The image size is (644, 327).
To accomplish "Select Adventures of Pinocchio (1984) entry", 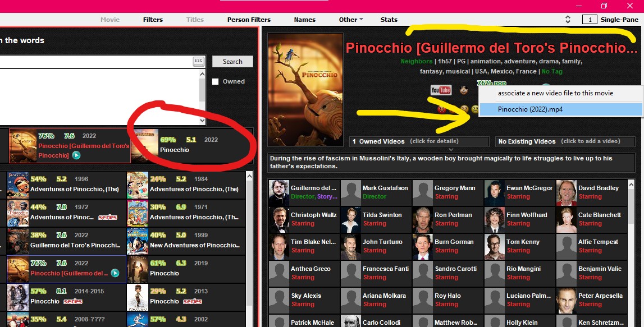I will click(186, 184).
